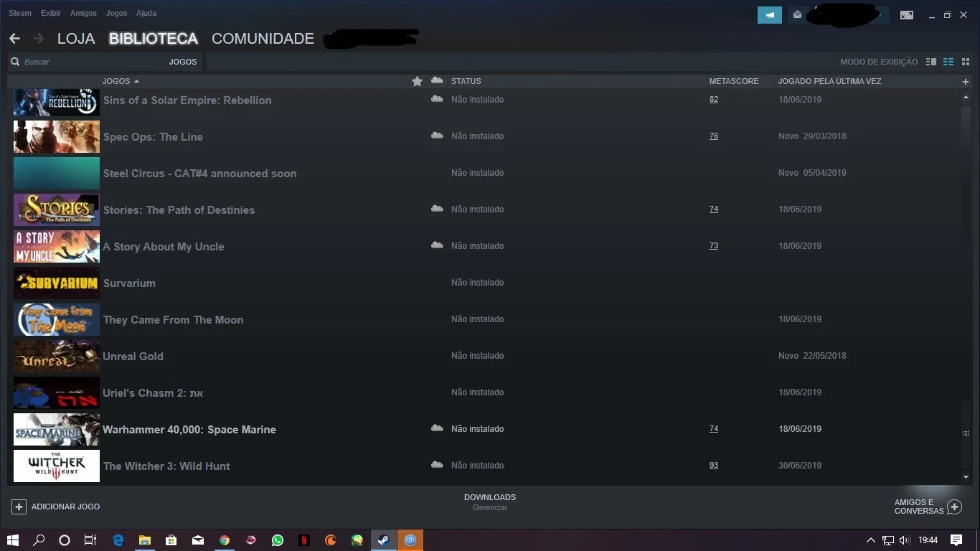Open Netflix from the taskbar
The image size is (980, 551).
click(304, 540)
